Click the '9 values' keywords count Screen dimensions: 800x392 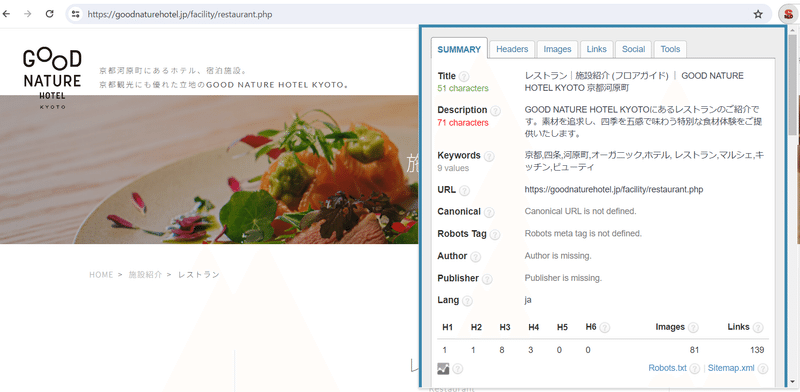453,168
